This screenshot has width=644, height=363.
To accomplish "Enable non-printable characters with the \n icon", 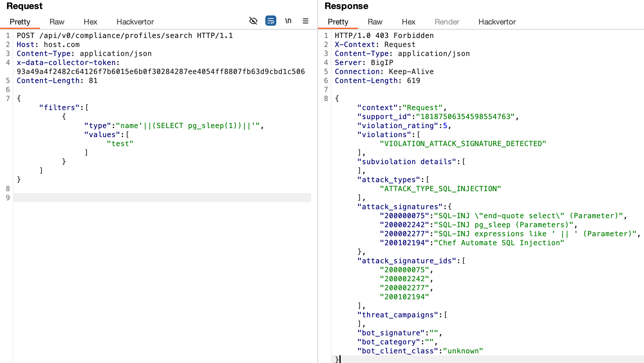I will [x=288, y=21].
